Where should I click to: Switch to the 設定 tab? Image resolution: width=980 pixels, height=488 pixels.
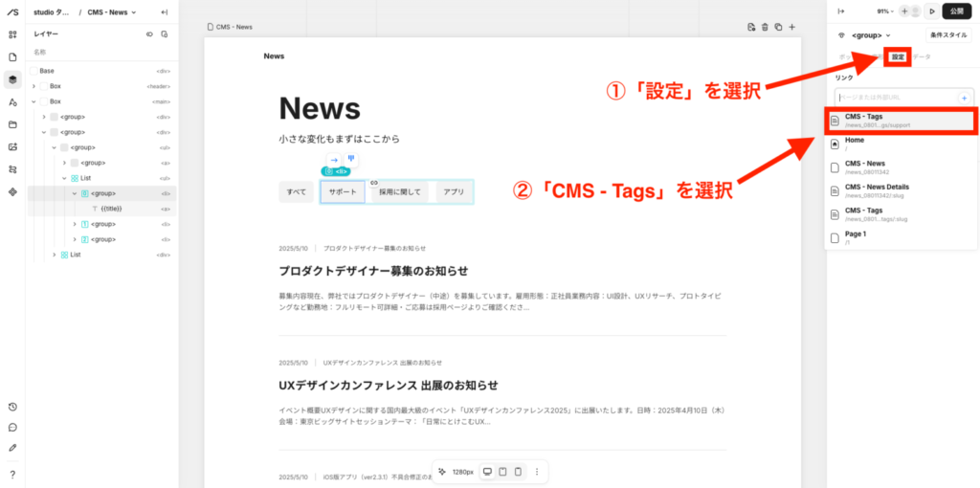tap(898, 57)
